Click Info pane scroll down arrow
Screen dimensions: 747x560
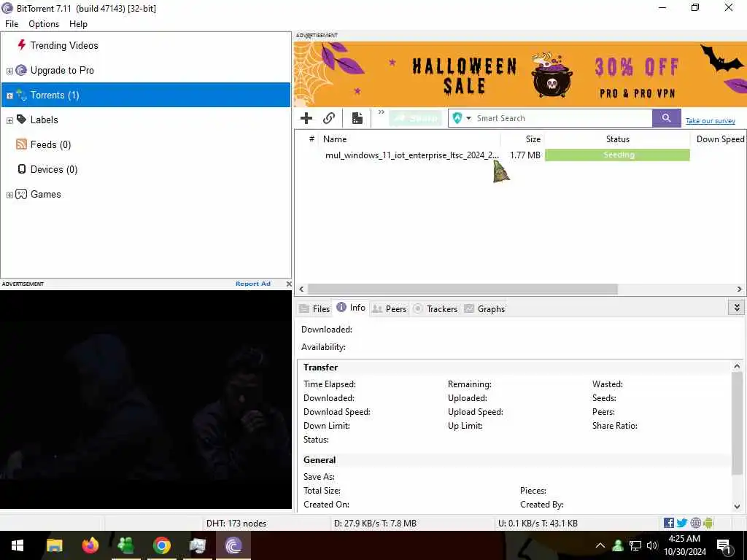(x=737, y=507)
